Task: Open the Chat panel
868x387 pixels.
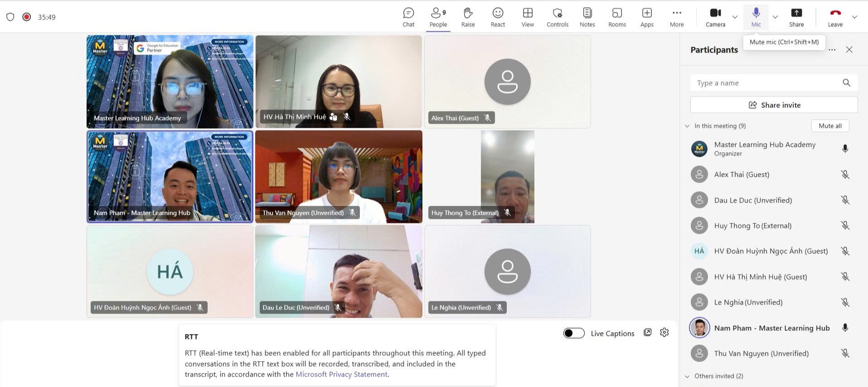Action: coord(408,17)
